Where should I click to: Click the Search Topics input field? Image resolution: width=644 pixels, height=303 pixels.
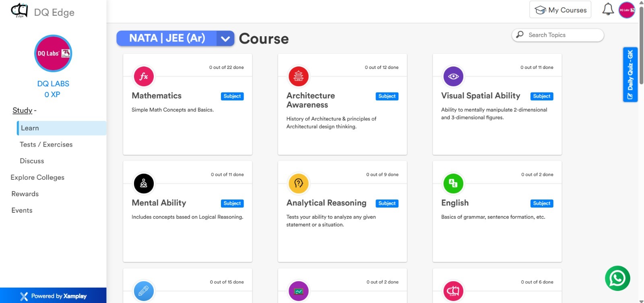pos(562,35)
